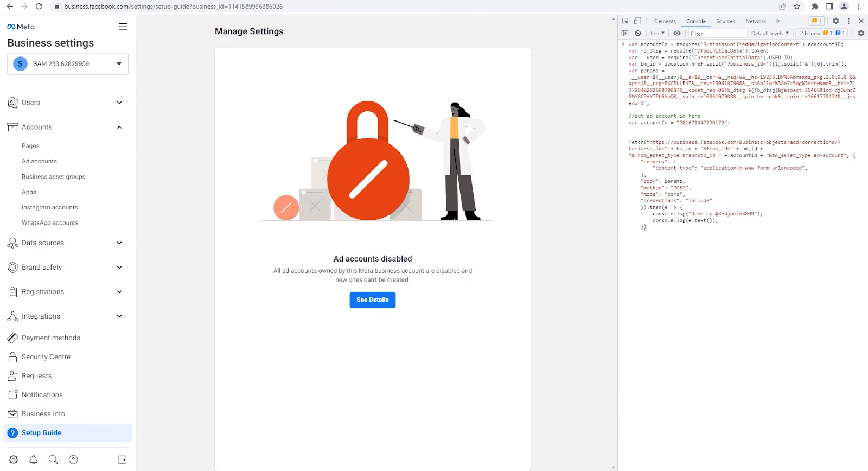868x471 pixels.
Task: Open the browser profile avatar
Action: [x=844, y=7]
